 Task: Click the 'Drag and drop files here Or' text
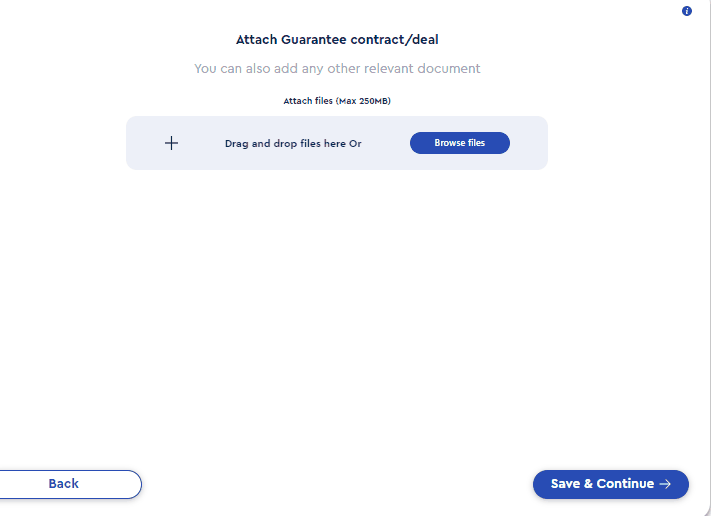coord(293,144)
